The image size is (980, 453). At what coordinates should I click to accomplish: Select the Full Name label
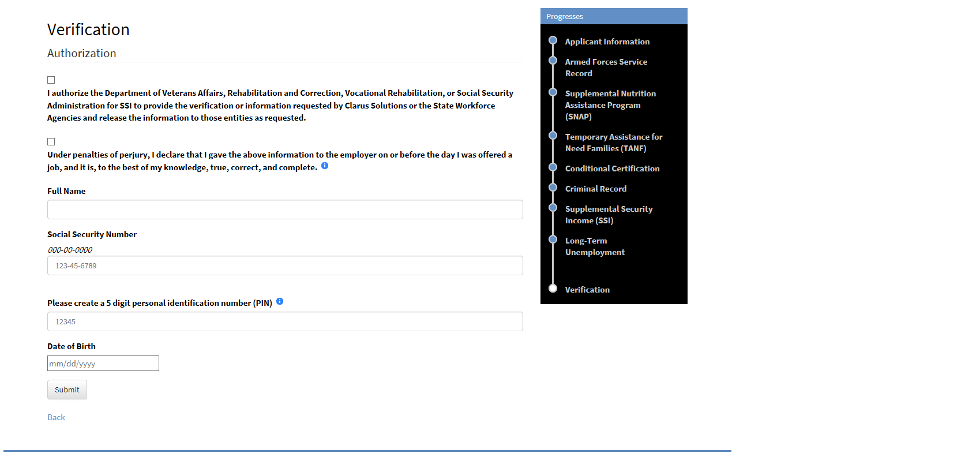click(66, 191)
